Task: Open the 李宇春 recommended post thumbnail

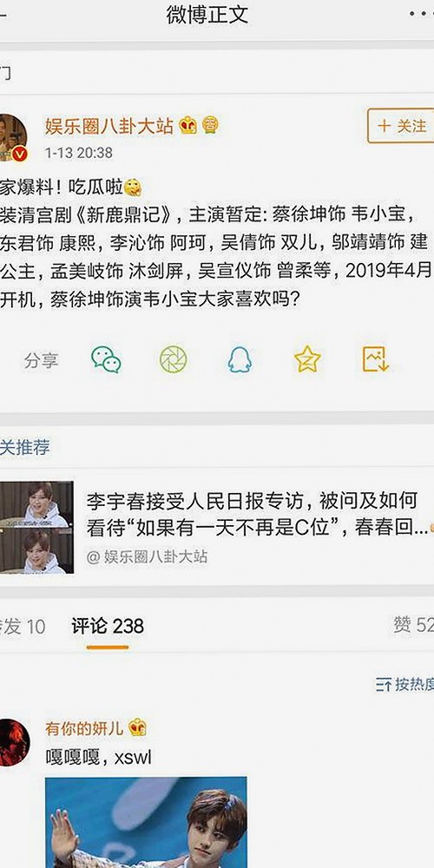Action: (36, 527)
